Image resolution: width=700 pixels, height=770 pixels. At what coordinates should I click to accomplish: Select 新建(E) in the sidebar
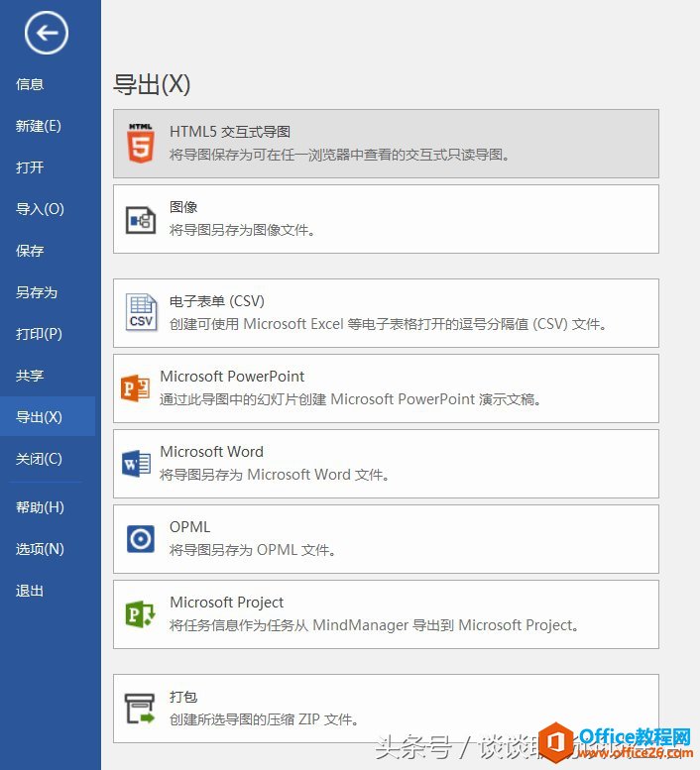pyautogui.click(x=39, y=126)
